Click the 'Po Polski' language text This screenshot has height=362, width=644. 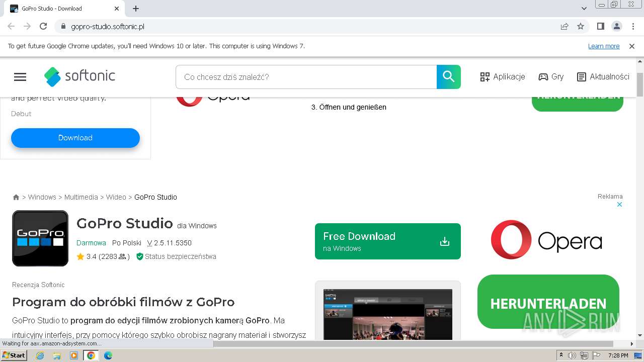coord(127,243)
